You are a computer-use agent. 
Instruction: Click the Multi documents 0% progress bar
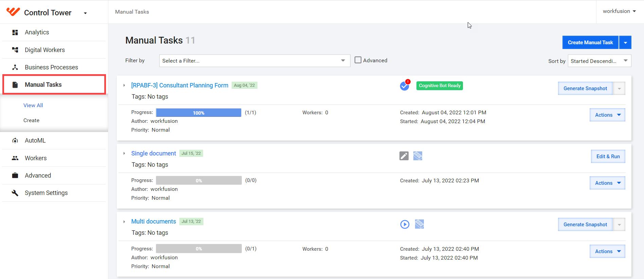[x=199, y=249]
